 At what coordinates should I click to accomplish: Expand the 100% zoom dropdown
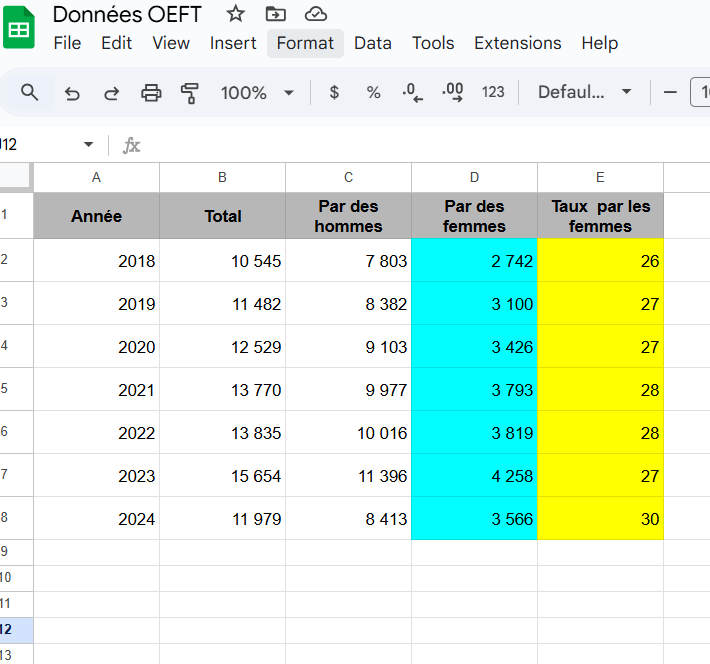coord(289,93)
